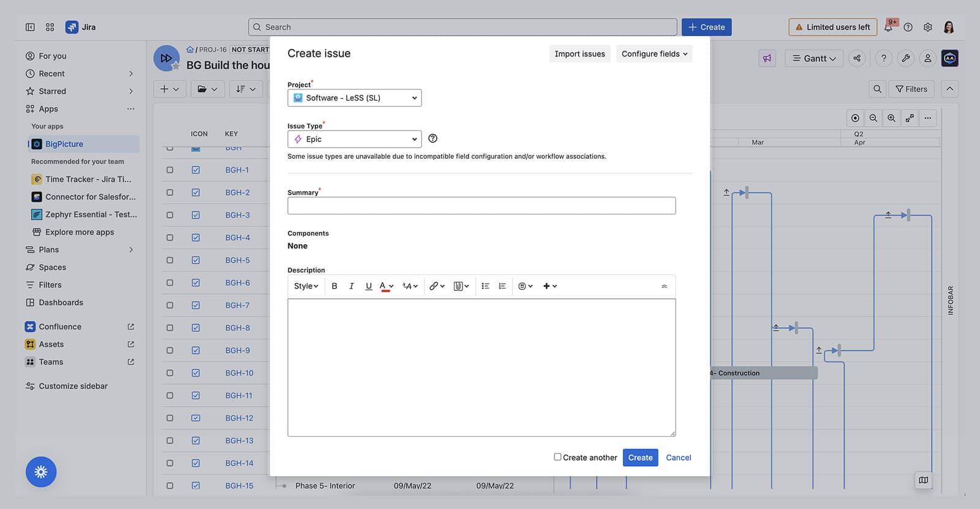Open the text color dropdown
This screenshot has height=509, width=980.
(x=386, y=286)
